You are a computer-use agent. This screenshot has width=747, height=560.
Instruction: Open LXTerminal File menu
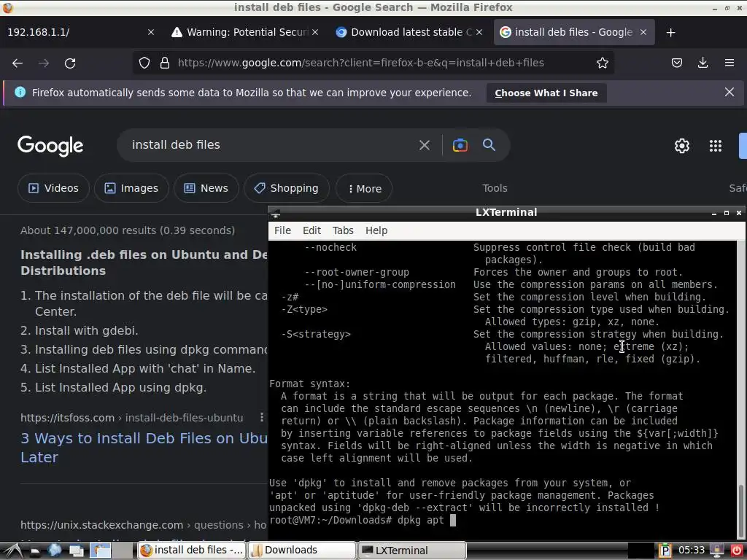point(282,230)
